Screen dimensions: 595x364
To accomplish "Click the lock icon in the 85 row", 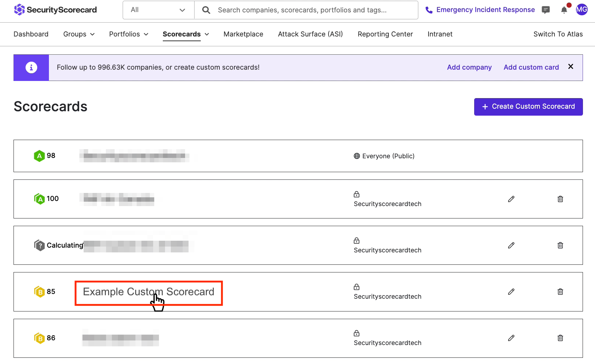I will [357, 287].
